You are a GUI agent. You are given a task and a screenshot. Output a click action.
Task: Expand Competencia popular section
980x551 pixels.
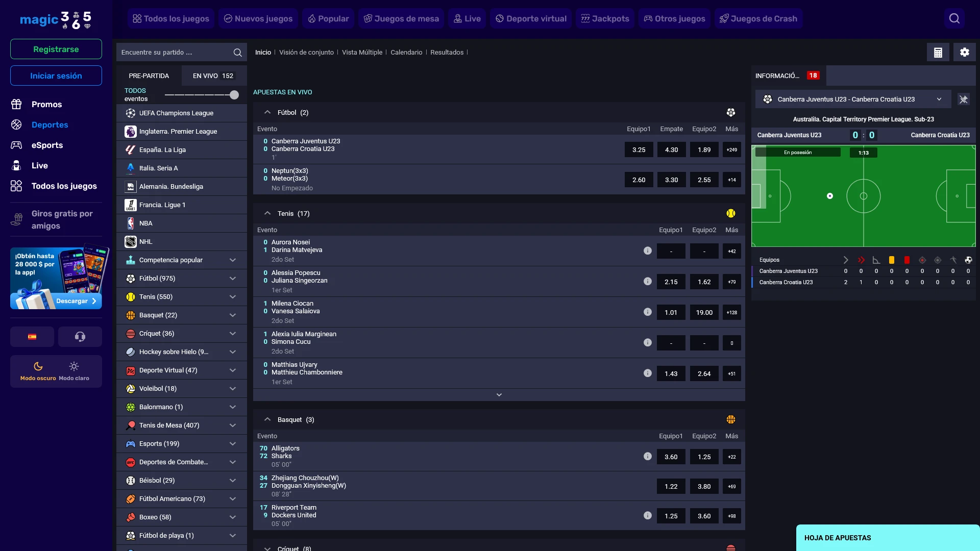click(233, 260)
